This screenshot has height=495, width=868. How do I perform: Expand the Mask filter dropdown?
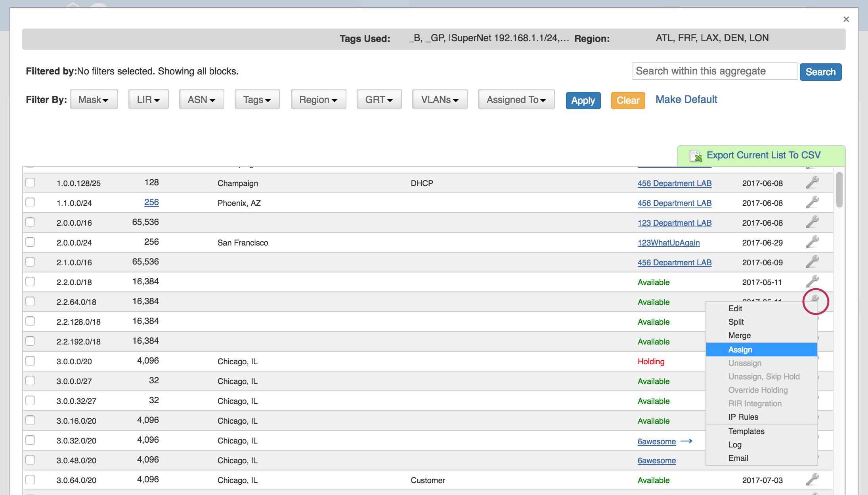pos(94,99)
